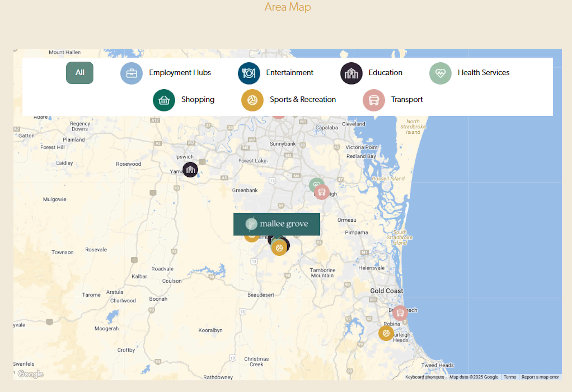Open the Transport marker at Broadbeach
This screenshot has width=572, height=392.
[400, 313]
